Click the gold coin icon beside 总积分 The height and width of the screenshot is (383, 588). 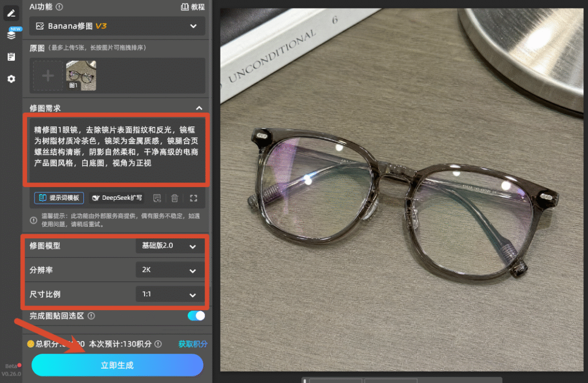point(31,344)
